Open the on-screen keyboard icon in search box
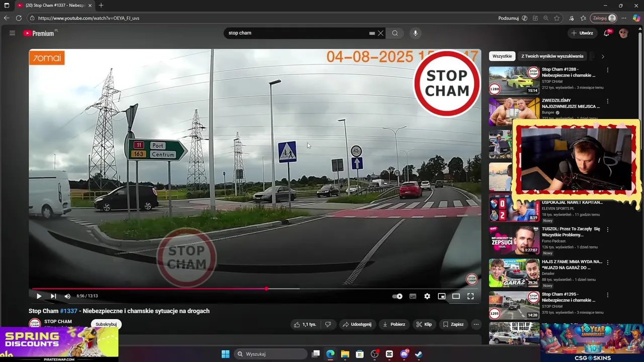Screen dimensions: 644x362 point(372,33)
